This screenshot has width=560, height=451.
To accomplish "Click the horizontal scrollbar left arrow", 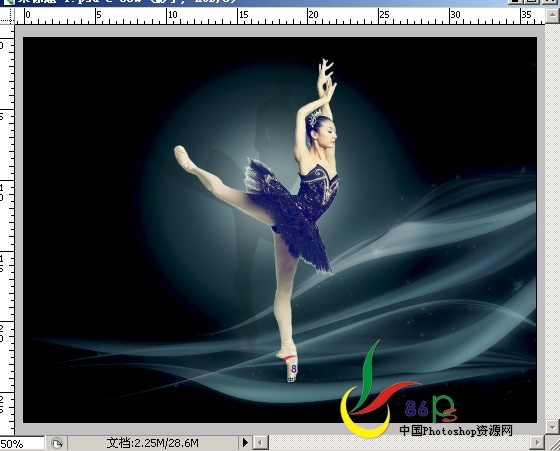I will [x=261, y=443].
